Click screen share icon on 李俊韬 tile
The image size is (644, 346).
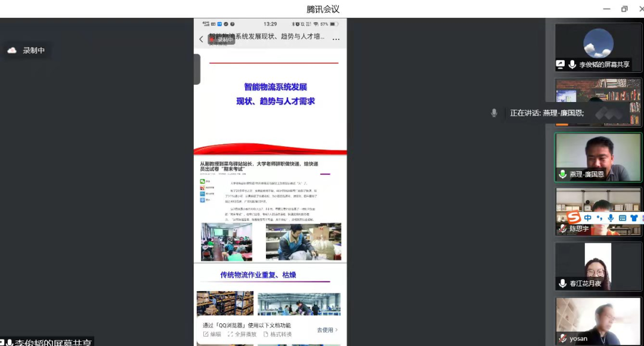coord(561,64)
